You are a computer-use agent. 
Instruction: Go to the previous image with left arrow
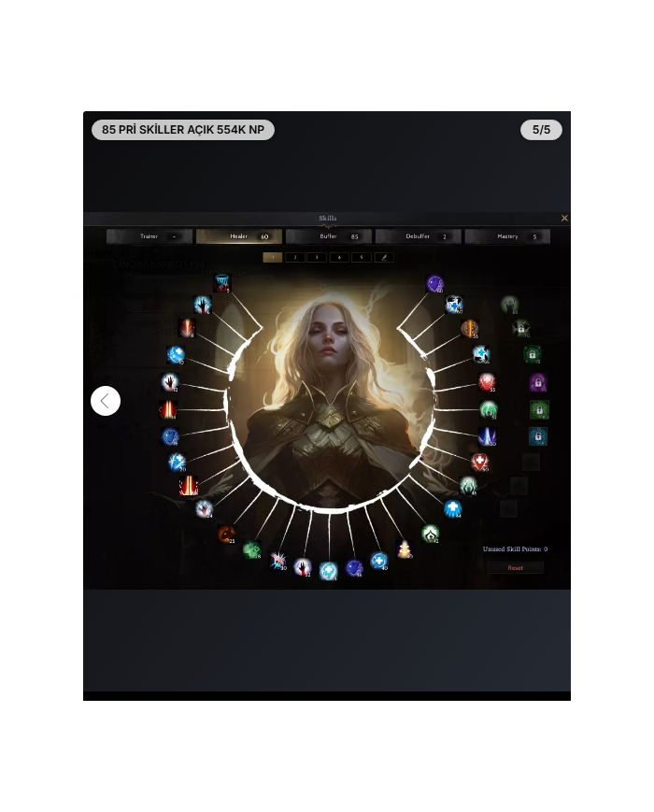pos(106,401)
